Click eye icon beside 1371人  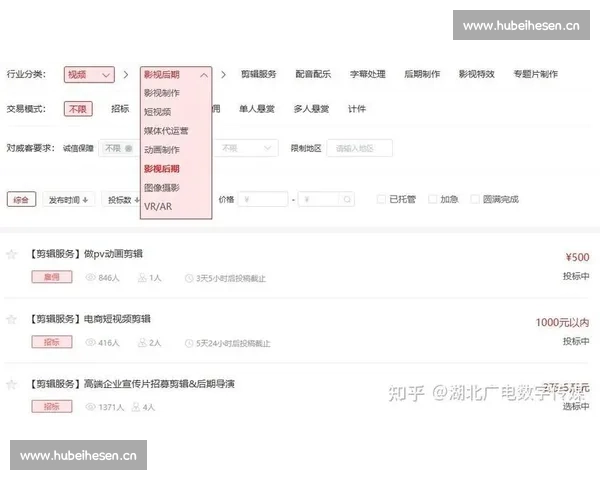click(90, 407)
